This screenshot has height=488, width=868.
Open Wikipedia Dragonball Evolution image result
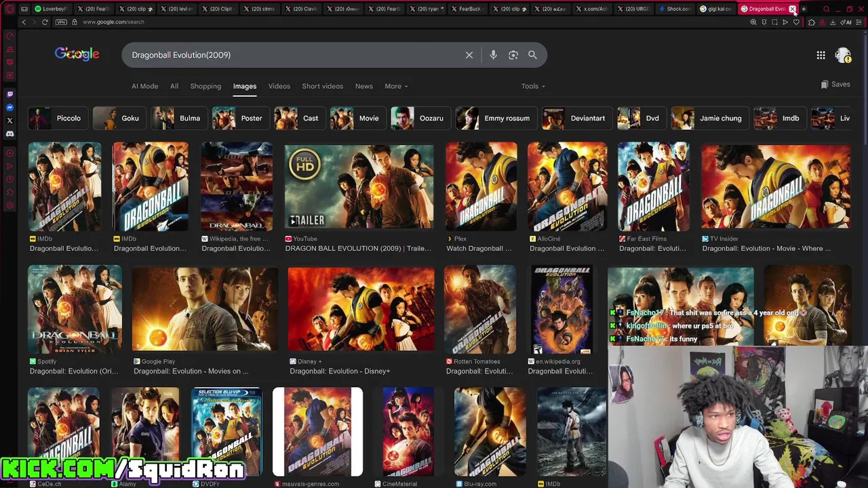pyautogui.click(x=237, y=186)
